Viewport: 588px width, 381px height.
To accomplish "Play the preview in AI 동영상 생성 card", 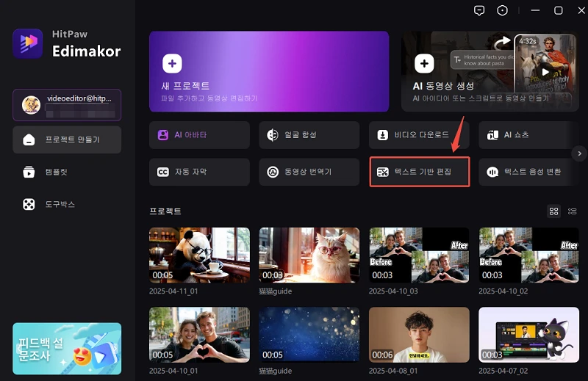I will tap(545, 71).
